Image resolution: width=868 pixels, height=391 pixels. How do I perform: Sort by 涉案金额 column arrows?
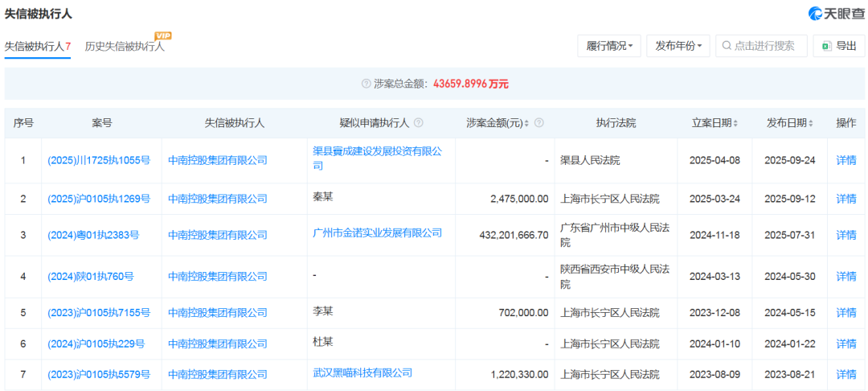(x=526, y=123)
